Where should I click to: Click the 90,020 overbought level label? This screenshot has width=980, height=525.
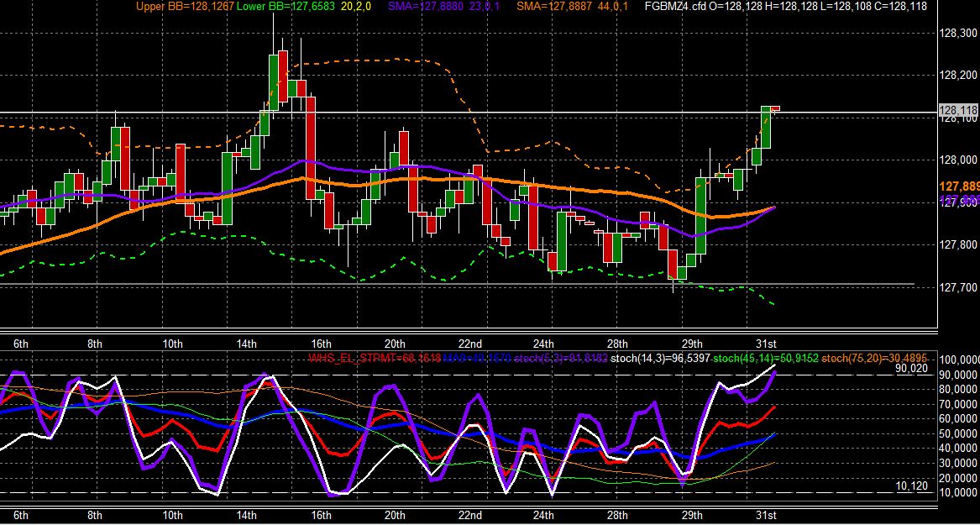(912, 369)
